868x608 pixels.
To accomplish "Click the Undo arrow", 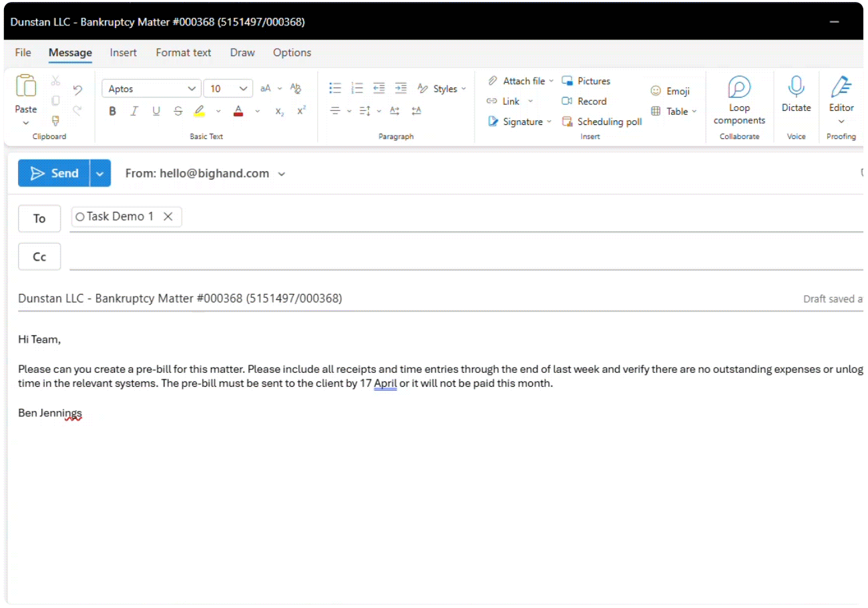I will tap(77, 90).
